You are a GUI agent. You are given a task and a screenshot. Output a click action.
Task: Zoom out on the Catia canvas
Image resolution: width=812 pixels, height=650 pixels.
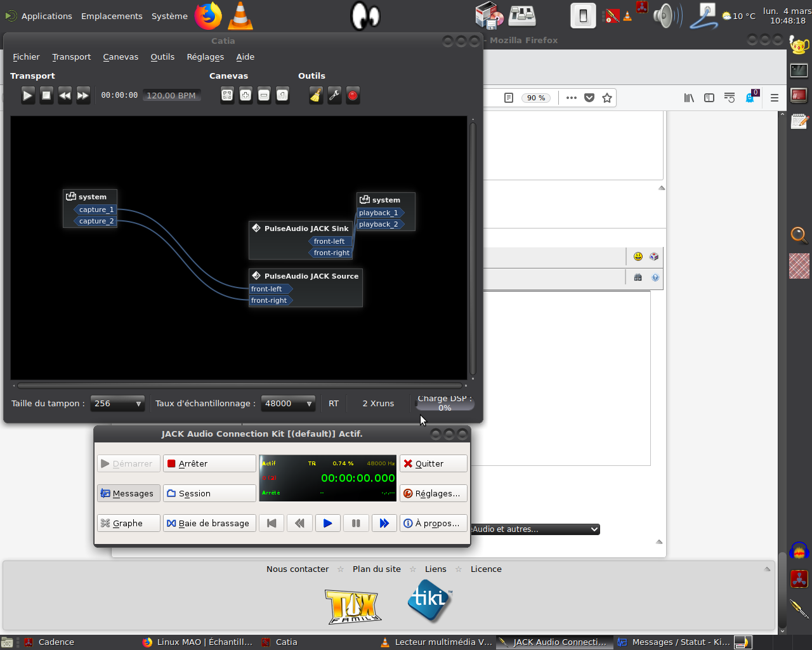pos(264,96)
